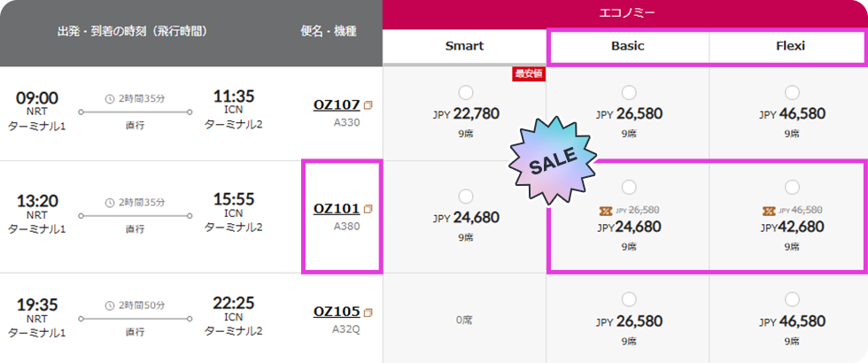The image size is (868, 363).
Task: Click the clock icon on the 09:00 flight
Action: pyautogui.click(x=109, y=98)
